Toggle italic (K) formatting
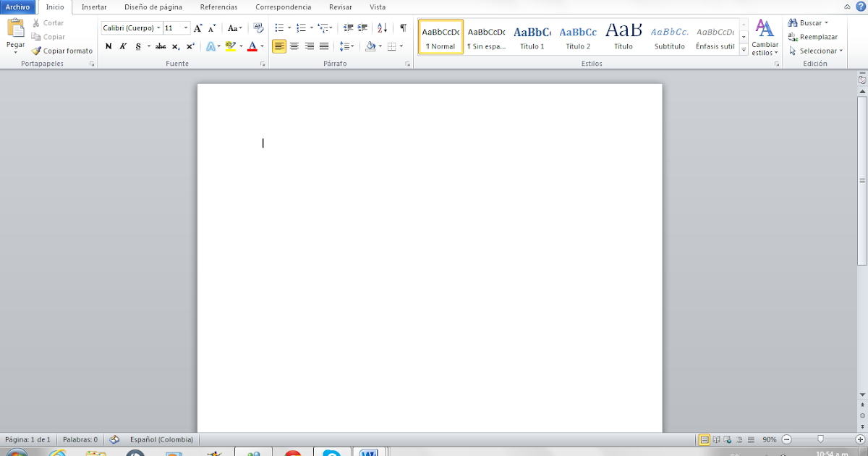This screenshot has width=868, height=456. (123, 46)
